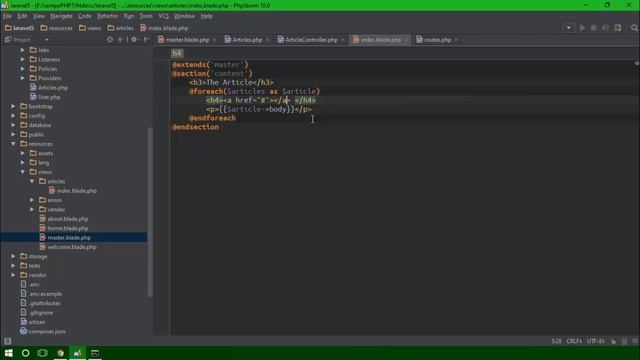This screenshot has height=360, width=640.
Task: Select index.blade.php in project tree
Action: [x=73, y=191]
